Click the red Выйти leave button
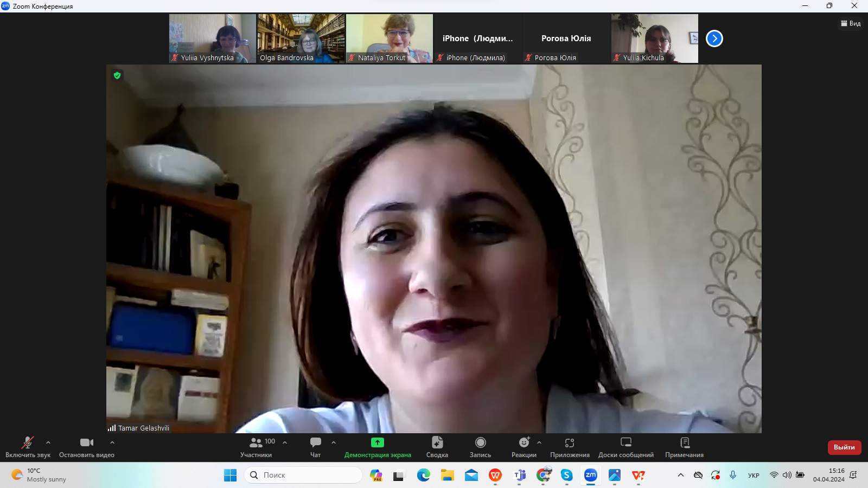 (x=844, y=447)
